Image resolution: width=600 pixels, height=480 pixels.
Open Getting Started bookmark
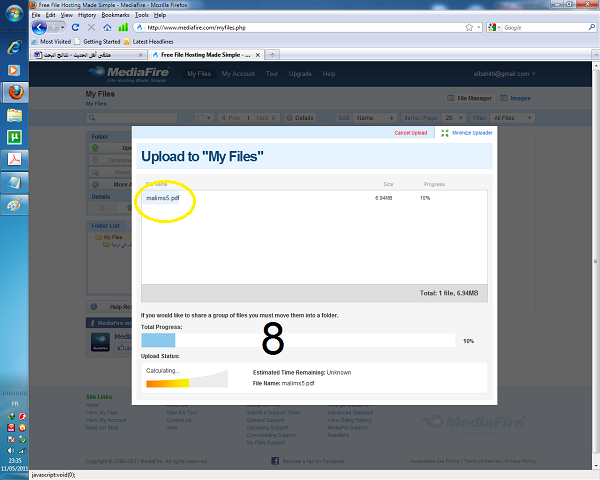click(98, 41)
